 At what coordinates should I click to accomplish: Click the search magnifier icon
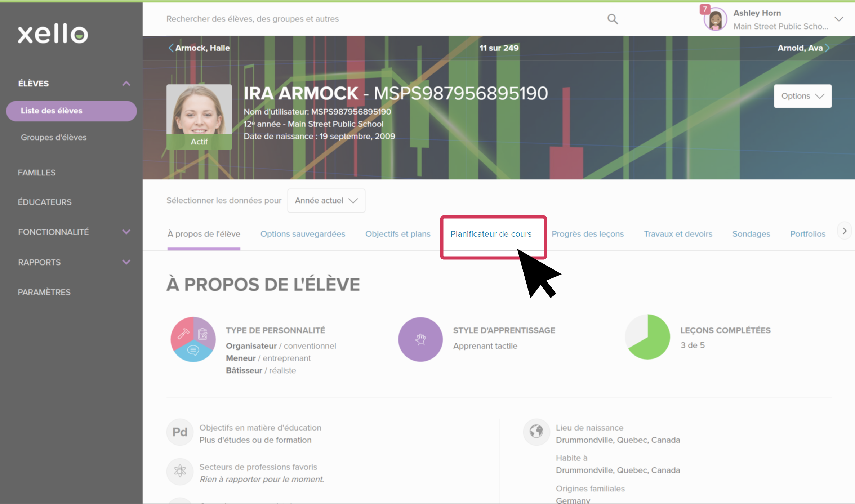point(612,19)
